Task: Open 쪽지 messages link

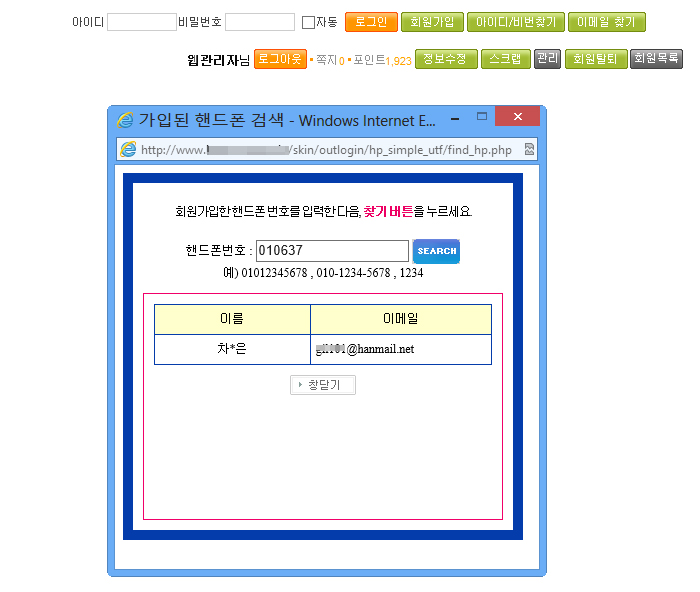Action: click(x=330, y=60)
